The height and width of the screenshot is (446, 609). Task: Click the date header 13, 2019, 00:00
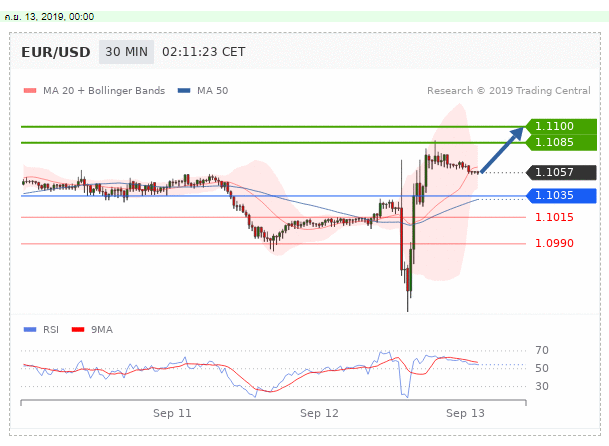pos(50,17)
